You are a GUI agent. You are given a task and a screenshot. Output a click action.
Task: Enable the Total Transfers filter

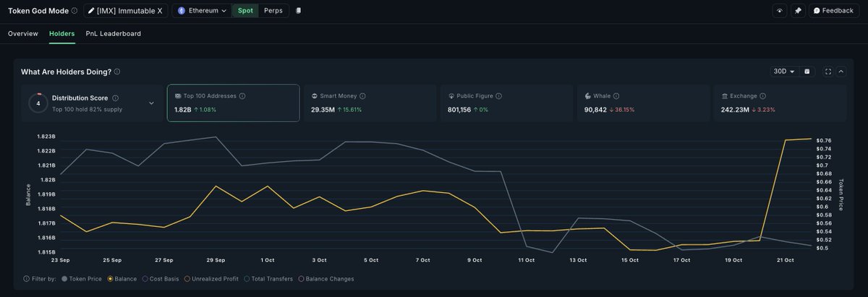271,278
